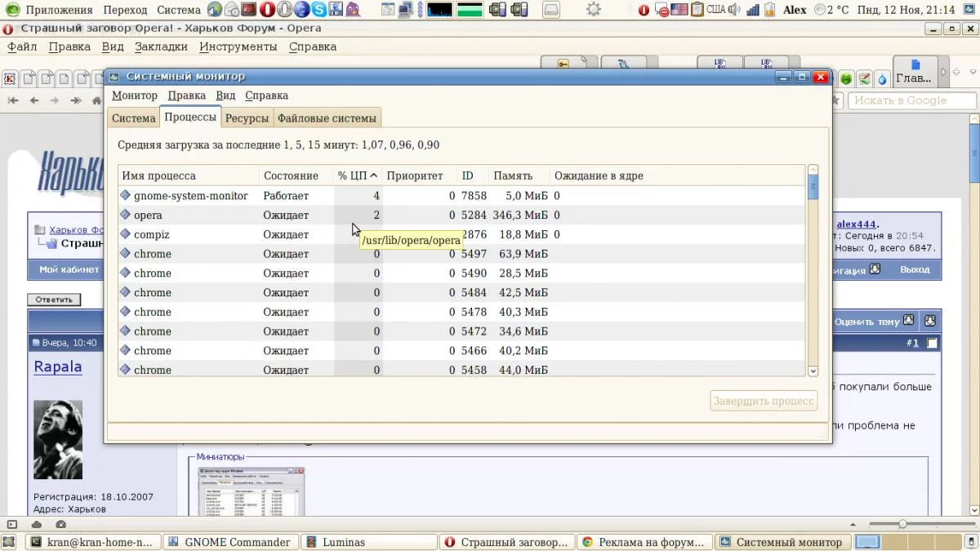Switch to the Система tab
Viewport: 980px width, 551px height.
pyautogui.click(x=134, y=118)
